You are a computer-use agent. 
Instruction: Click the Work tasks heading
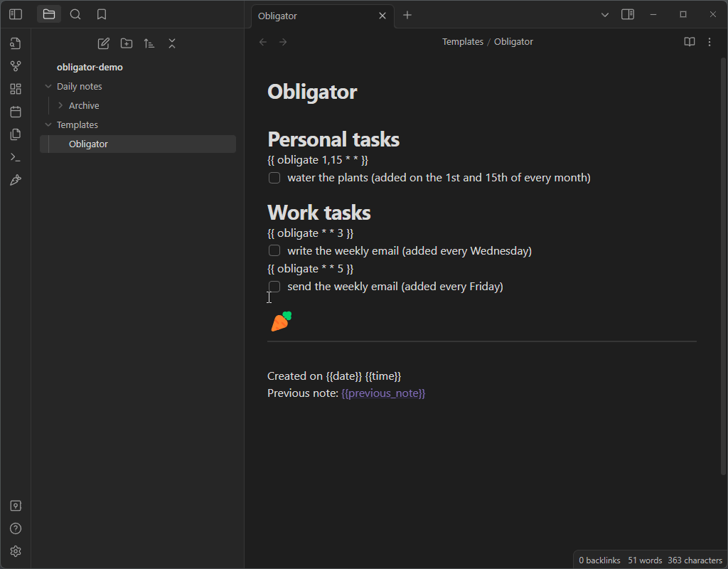click(319, 213)
